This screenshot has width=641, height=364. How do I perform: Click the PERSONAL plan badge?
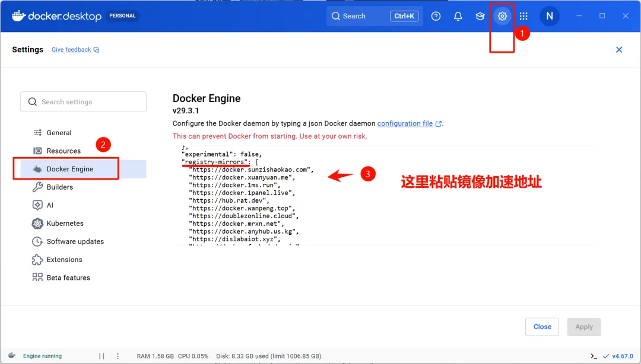click(122, 16)
